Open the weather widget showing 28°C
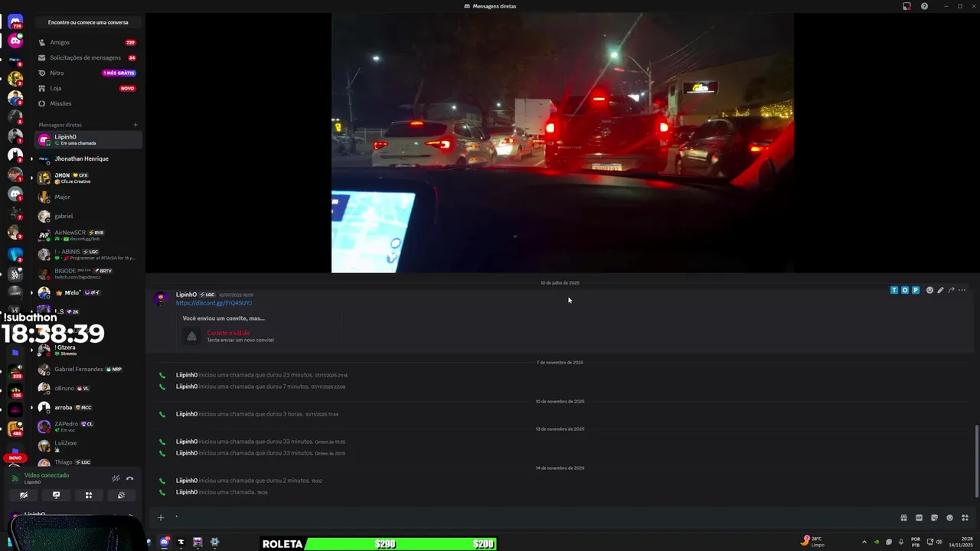This screenshot has height=551, width=980. click(812, 542)
